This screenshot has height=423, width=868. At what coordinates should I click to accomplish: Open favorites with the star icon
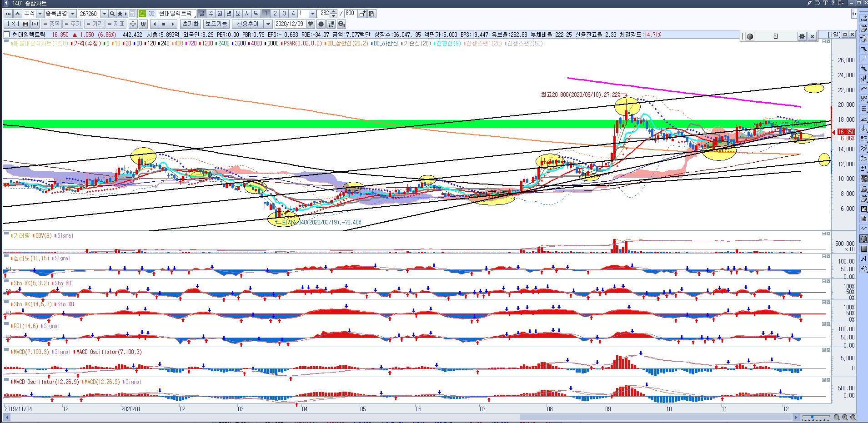point(120,14)
